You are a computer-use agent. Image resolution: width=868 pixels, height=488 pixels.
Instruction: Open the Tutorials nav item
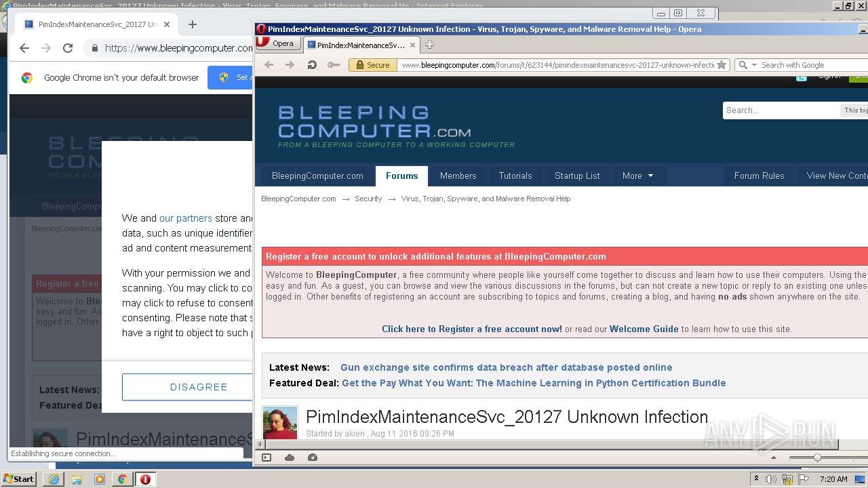[515, 176]
